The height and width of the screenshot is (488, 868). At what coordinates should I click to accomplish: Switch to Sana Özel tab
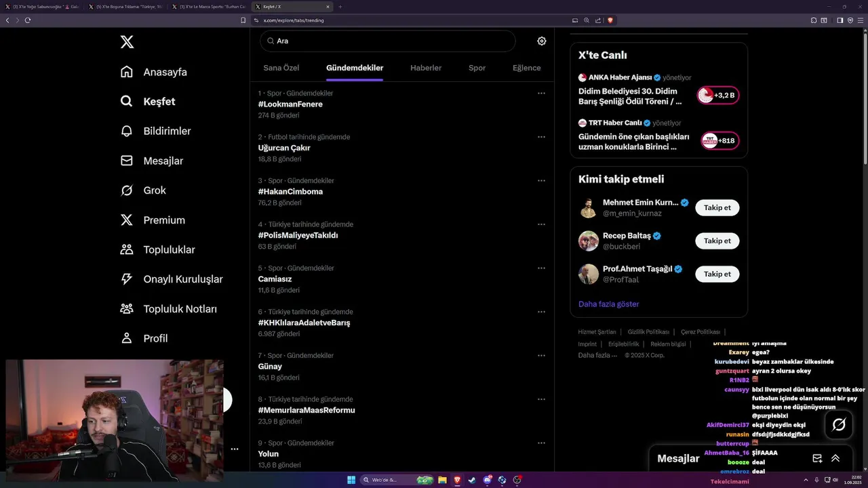click(281, 68)
